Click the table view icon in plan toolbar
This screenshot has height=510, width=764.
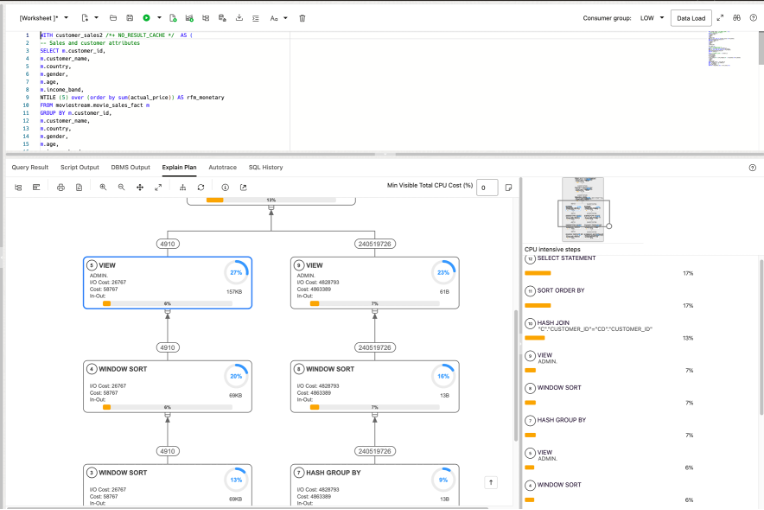coord(37,187)
